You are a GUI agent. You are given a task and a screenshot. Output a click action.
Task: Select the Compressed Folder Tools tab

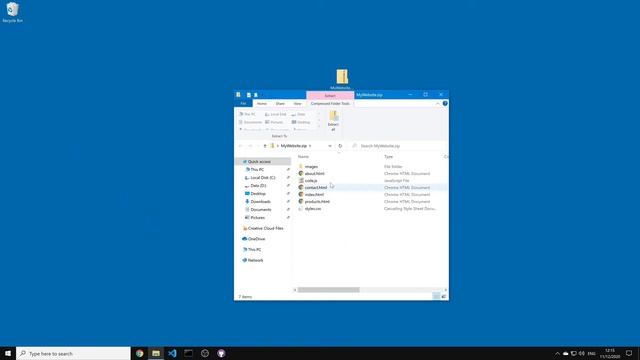tap(330, 104)
